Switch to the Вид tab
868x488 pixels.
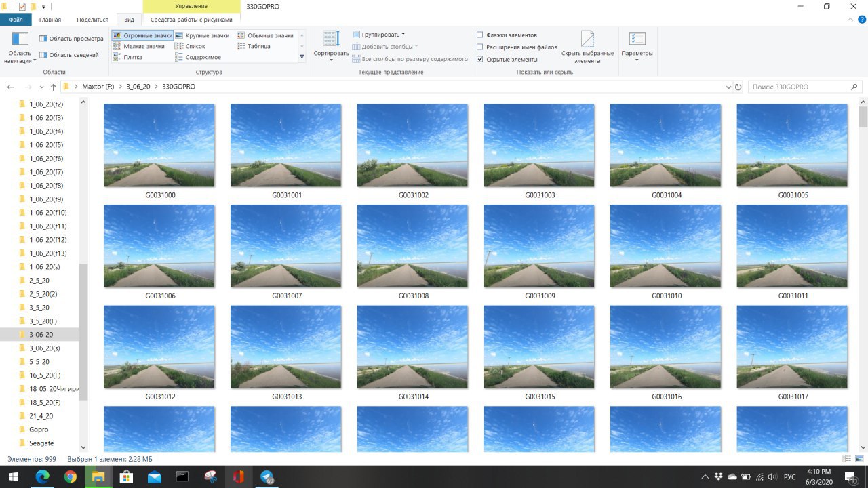coord(129,20)
